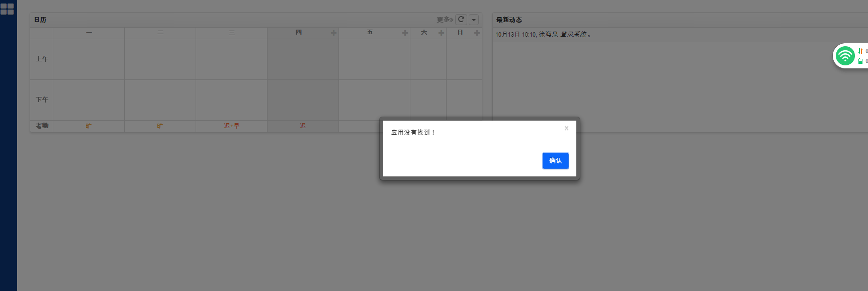This screenshot has height=291, width=868.
Task: Open the 日历 panel dropdown arrow
Action: (474, 20)
